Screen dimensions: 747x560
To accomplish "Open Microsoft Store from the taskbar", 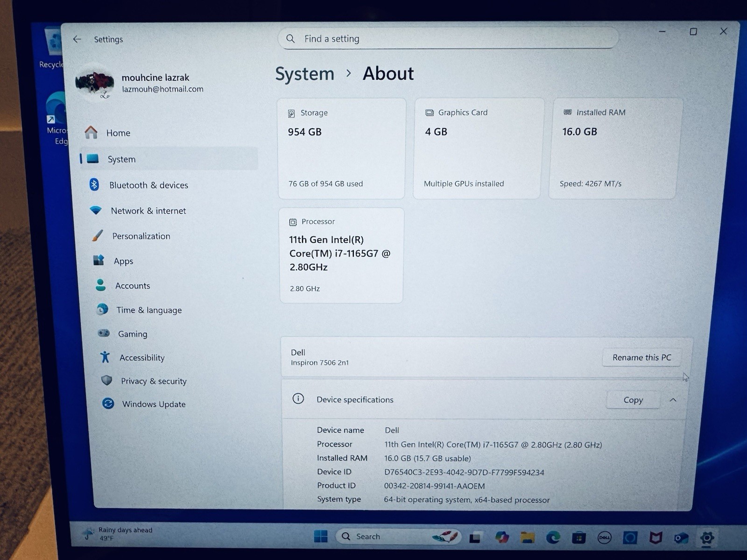I will point(579,538).
